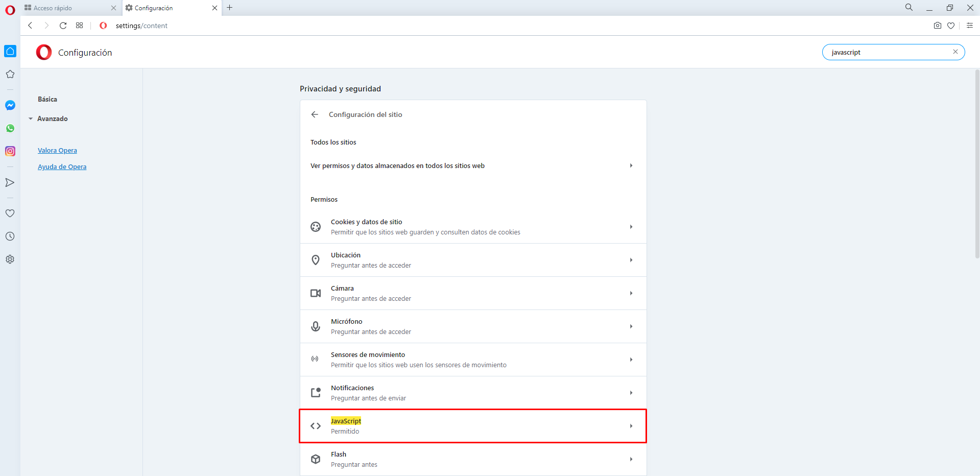This screenshot has height=476, width=980.
Task: Click the Notificaciones icon
Action: click(x=316, y=392)
